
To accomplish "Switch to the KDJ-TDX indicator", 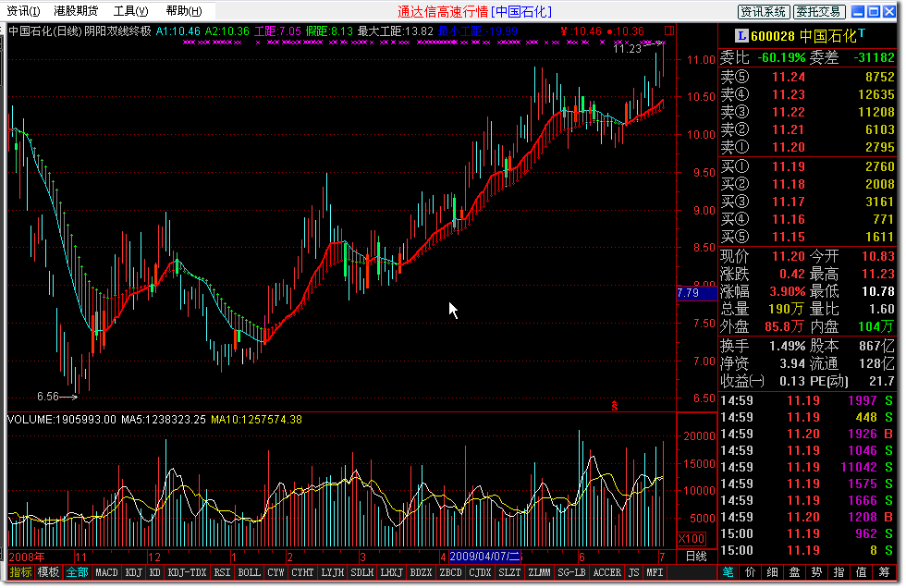I will pyautogui.click(x=187, y=572).
